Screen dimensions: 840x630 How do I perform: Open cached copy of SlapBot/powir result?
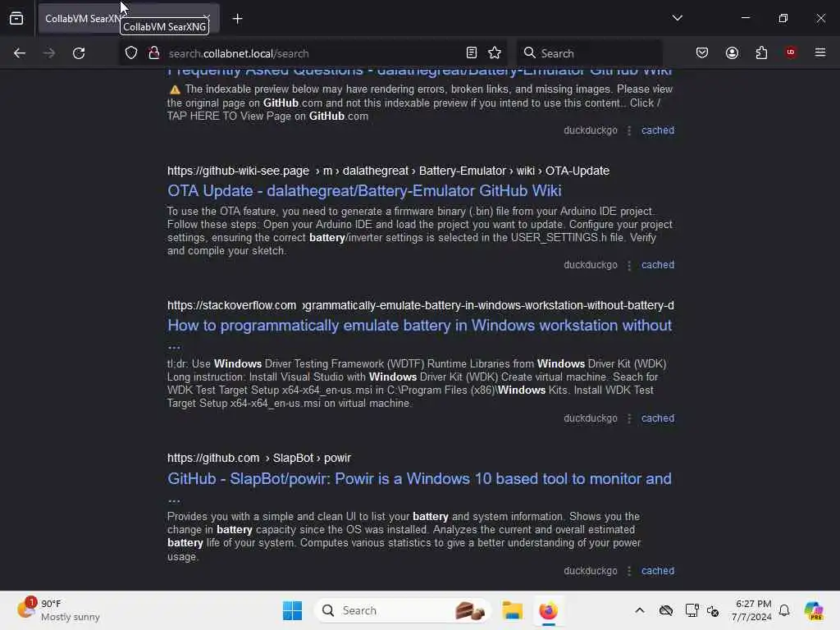click(658, 571)
